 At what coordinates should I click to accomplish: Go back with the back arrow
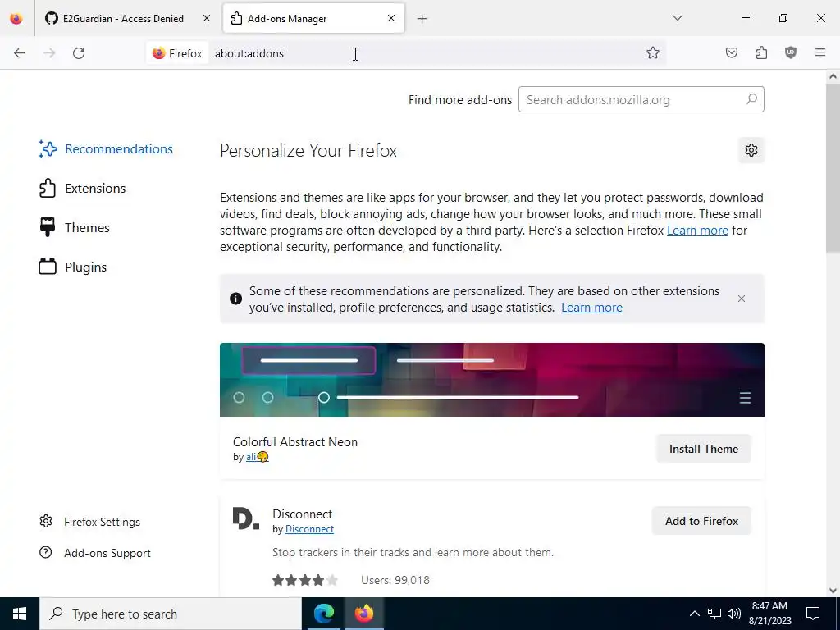(x=20, y=53)
